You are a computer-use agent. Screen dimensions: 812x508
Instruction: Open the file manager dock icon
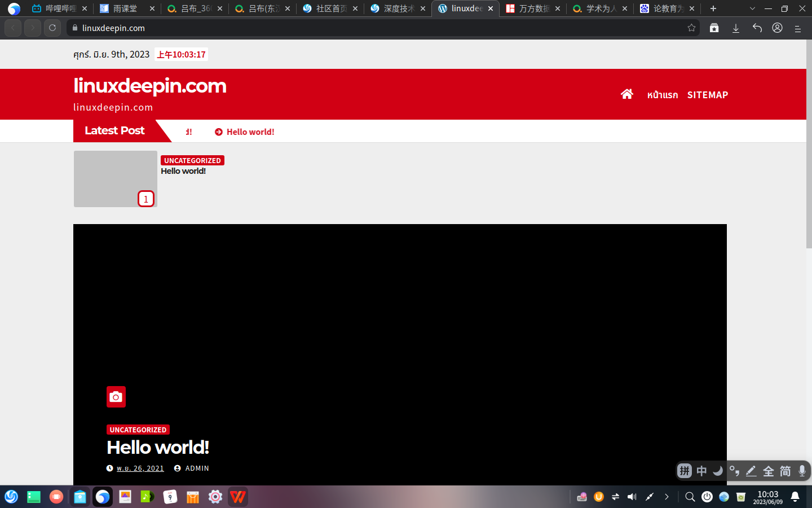pyautogui.click(x=80, y=497)
